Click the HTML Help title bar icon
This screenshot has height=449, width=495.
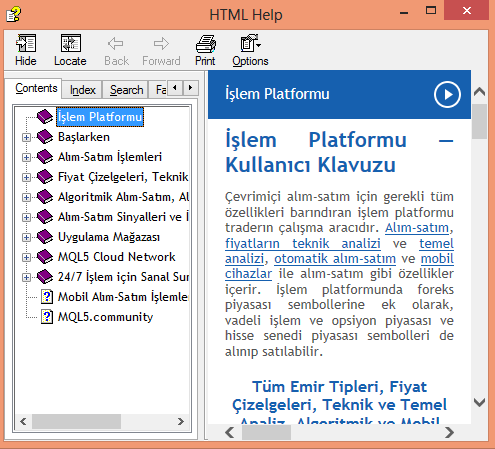(x=14, y=14)
